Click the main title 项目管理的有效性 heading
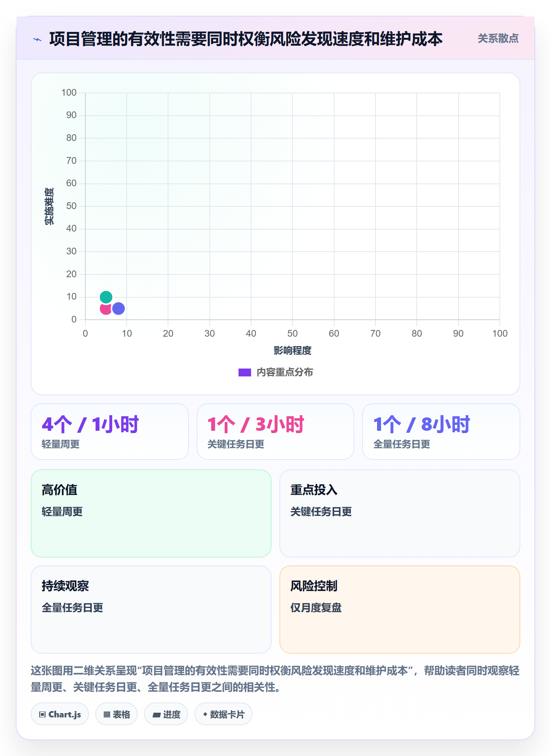Image resolution: width=551 pixels, height=756 pixels. pos(246,39)
